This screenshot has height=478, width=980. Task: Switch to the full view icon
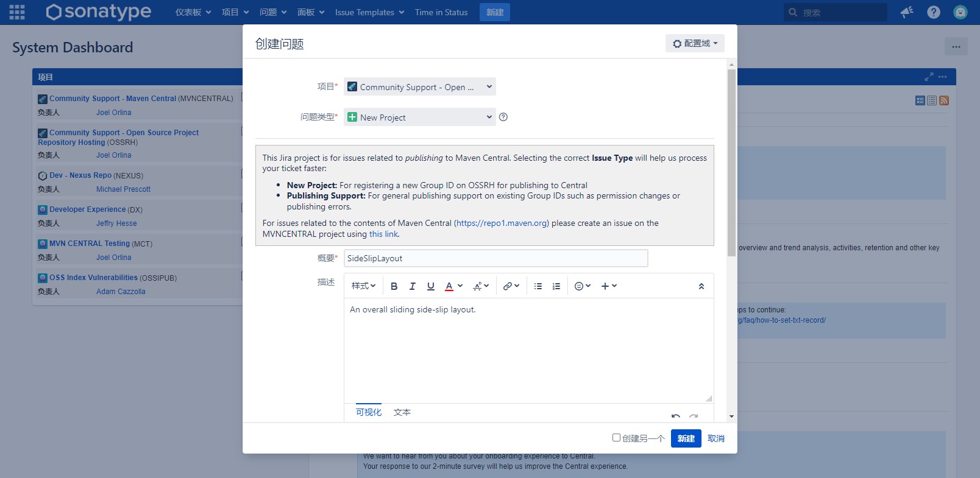point(920,100)
